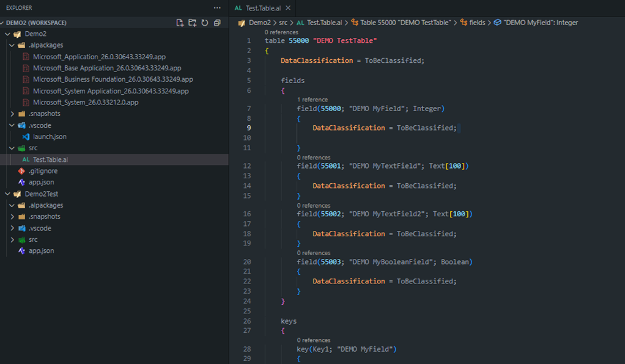Select Microsoft_Business Foundation app package
Screen dimensions: 625x364
click(114, 79)
